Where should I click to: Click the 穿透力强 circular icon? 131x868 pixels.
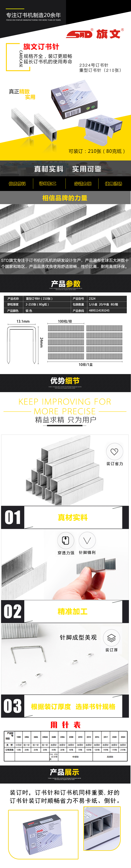pos(65,540)
